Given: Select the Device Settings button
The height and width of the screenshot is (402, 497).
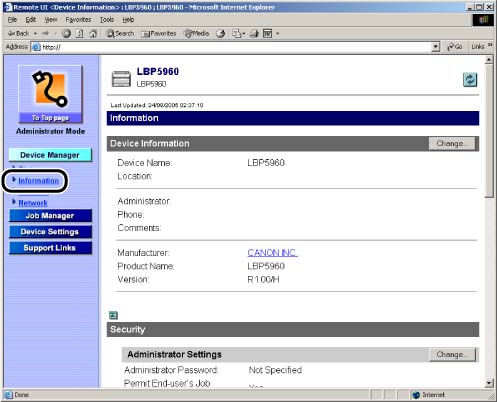Looking at the screenshot, I should (50, 232).
